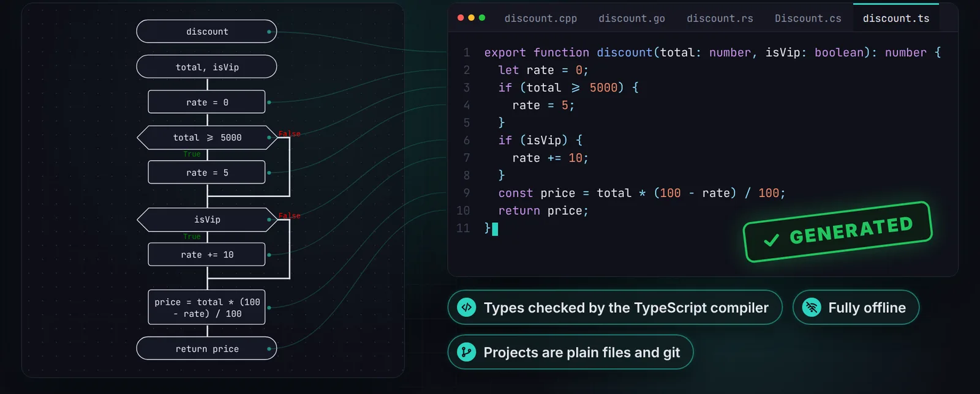Click the 'const price' code line
980x394 pixels.
(641, 193)
